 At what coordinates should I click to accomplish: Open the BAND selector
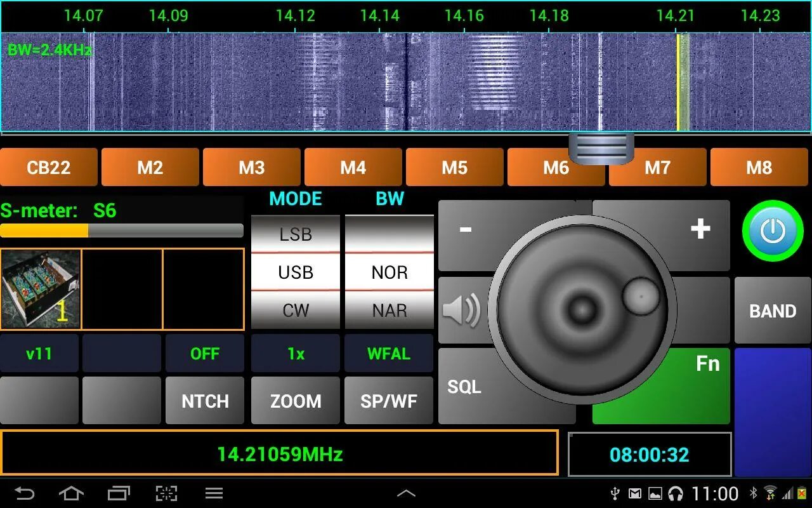[x=773, y=311]
